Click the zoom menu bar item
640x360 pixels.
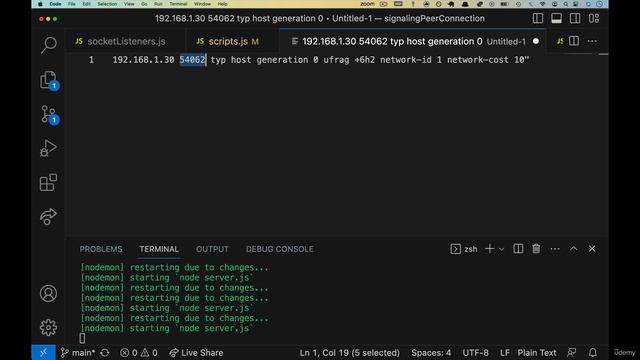coord(367,4)
